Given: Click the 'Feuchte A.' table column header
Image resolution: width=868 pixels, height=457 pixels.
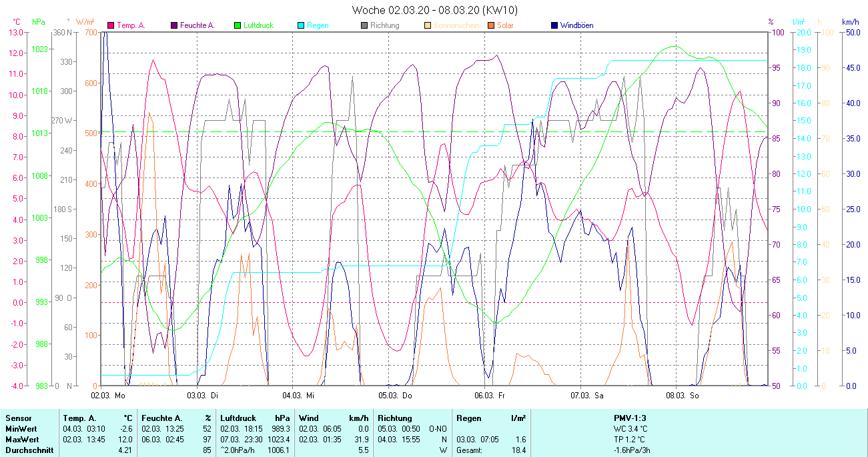Looking at the screenshot, I should (x=161, y=418).
